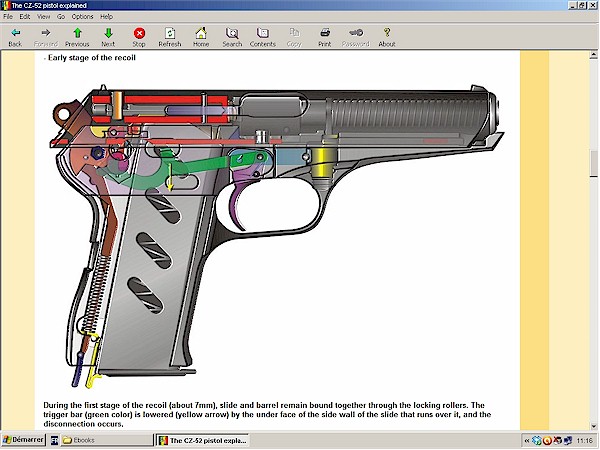Refresh the current page

[x=170, y=37]
